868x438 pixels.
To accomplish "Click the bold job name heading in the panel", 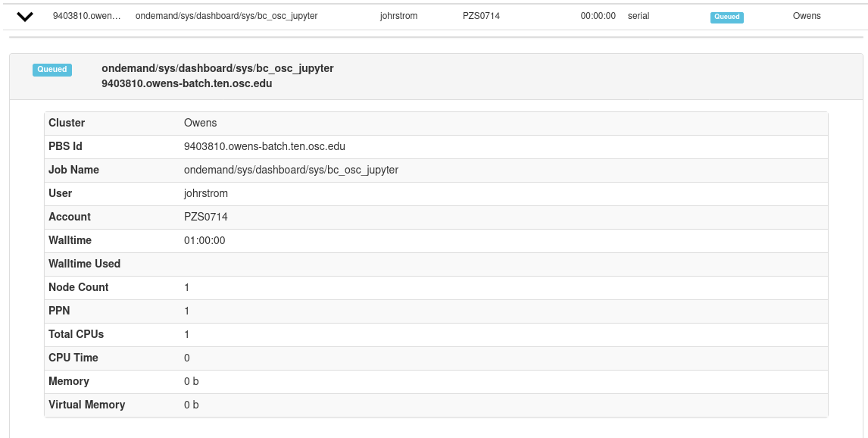I will pos(217,67).
